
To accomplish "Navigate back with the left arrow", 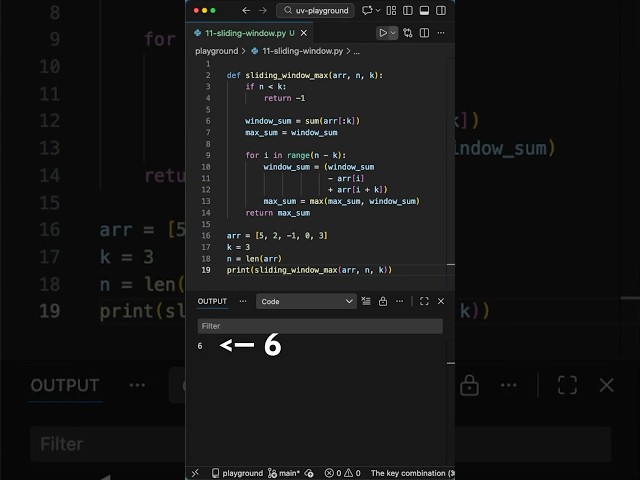I will pyautogui.click(x=244, y=10).
